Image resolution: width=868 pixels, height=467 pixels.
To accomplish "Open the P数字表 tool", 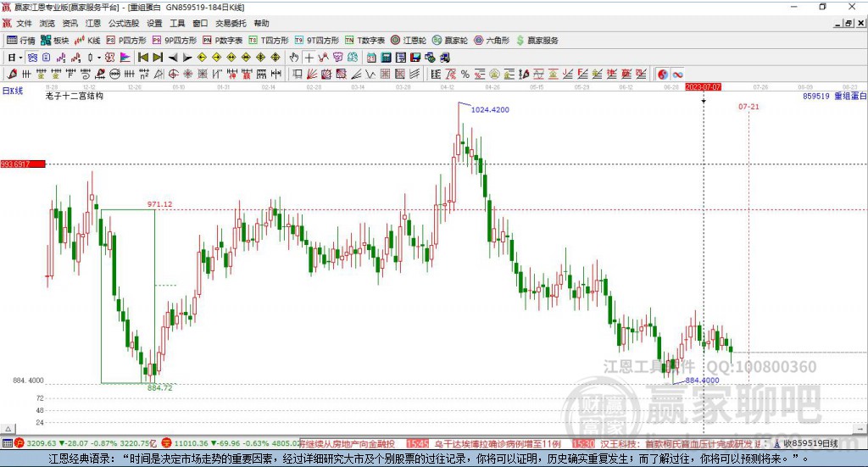I will (x=223, y=41).
